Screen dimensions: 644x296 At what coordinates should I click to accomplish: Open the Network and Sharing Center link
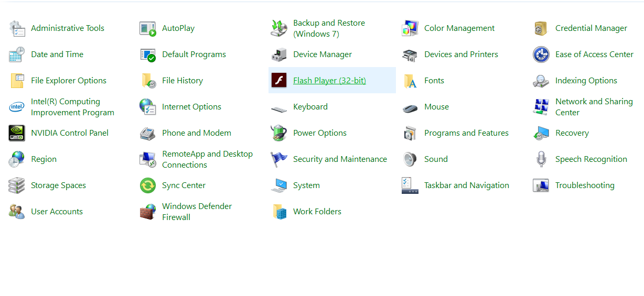click(x=594, y=107)
